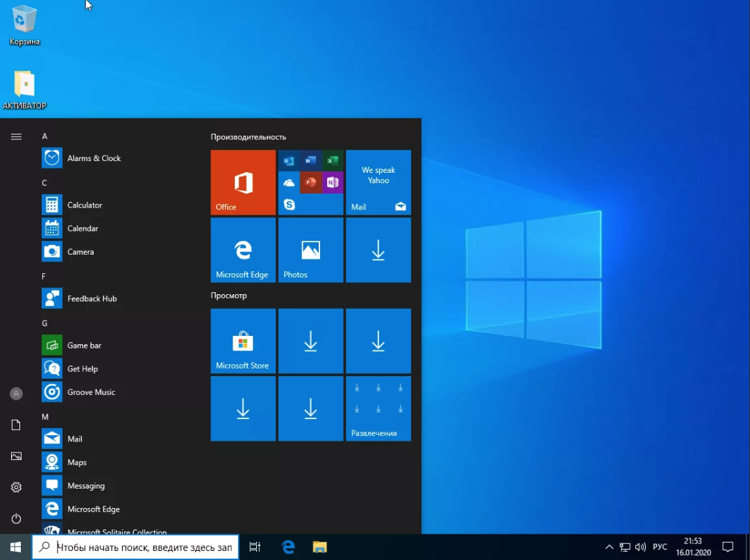Open volume control tray icon
750x560 pixels.
point(640,547)
